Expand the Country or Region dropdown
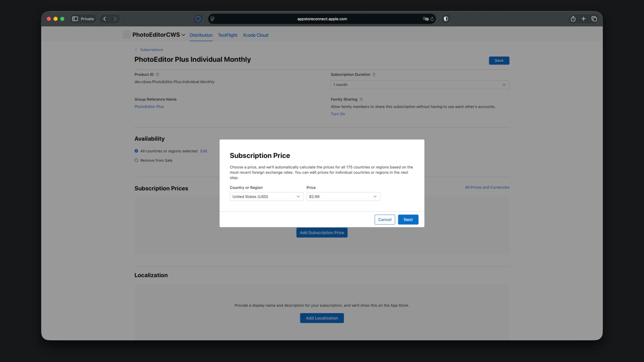Viewport: 644px width, 362px height. click(266, 196)
